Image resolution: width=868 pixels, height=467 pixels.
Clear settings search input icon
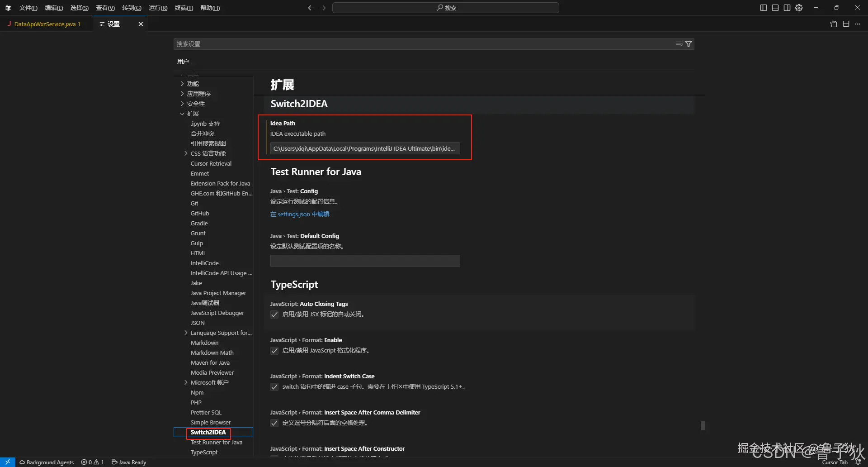click(679, 44)
